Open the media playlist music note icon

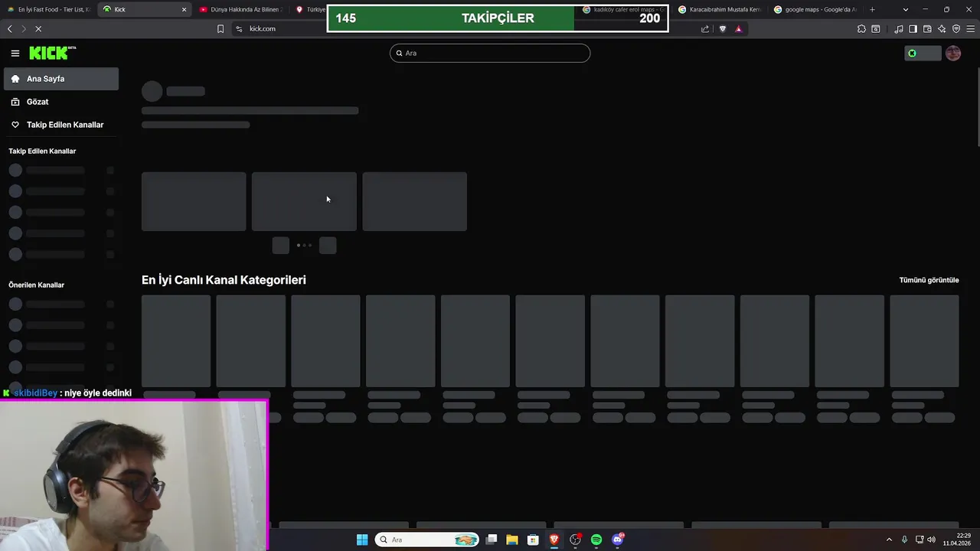[899, 28]
